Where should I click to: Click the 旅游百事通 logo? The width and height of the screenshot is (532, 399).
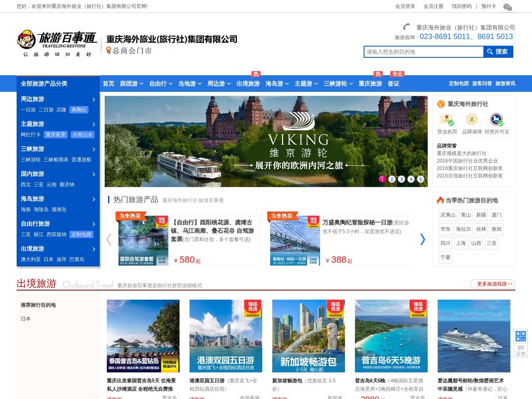57,43
